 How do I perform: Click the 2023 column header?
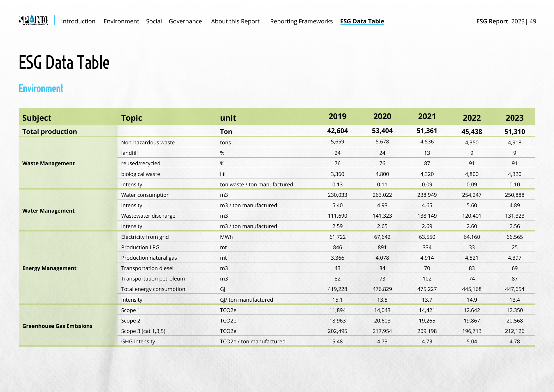point(515,118)
